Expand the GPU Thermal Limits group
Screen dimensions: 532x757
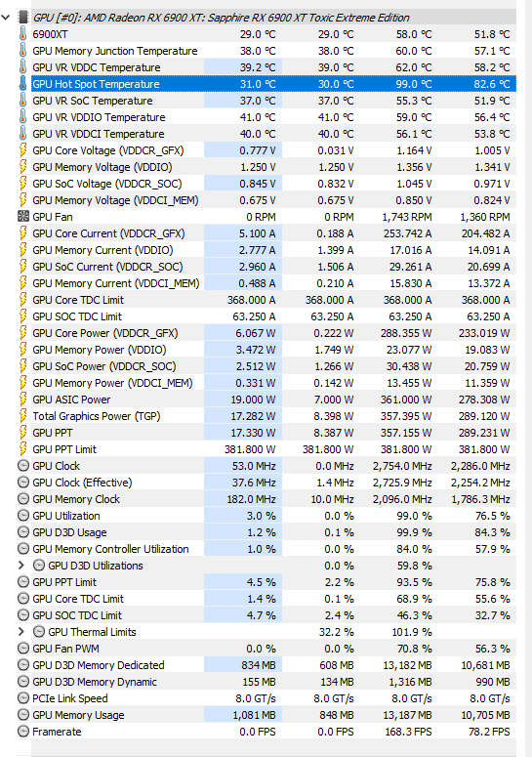[x=21, y=631]
